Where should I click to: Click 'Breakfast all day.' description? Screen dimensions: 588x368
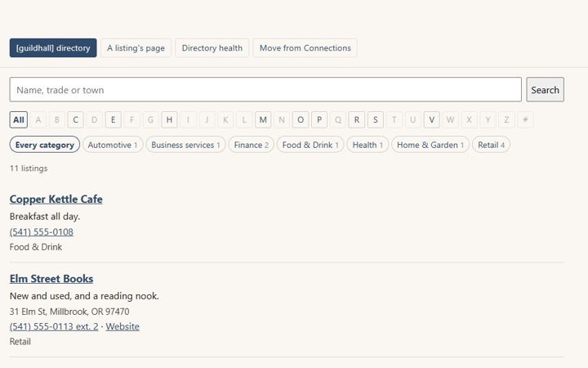pos(45,216)
